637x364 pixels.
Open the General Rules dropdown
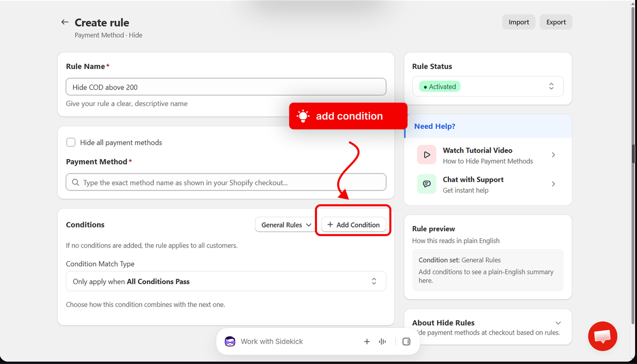(x=286, y=225)
